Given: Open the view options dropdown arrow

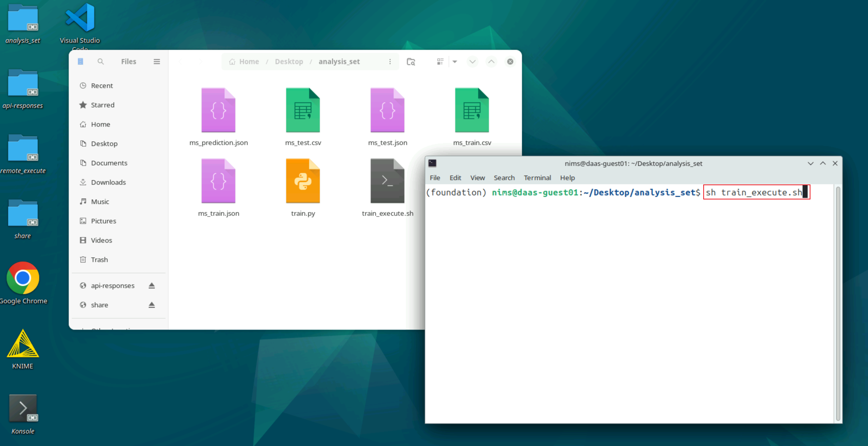Looking at the screenshot, I should [x=454, y=62].
